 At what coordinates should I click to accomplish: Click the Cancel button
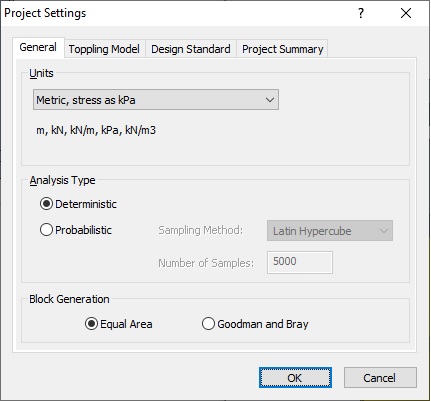(380, 378)
